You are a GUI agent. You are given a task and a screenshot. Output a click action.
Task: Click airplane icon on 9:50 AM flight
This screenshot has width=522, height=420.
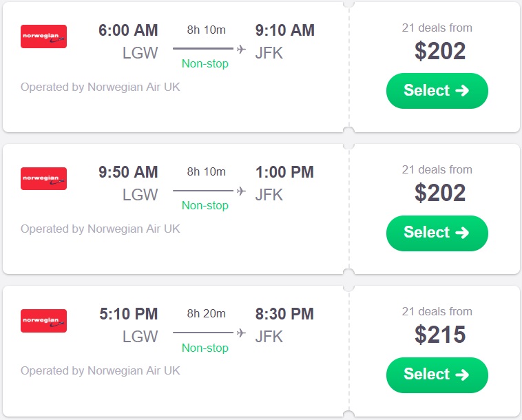click(241, 191)
